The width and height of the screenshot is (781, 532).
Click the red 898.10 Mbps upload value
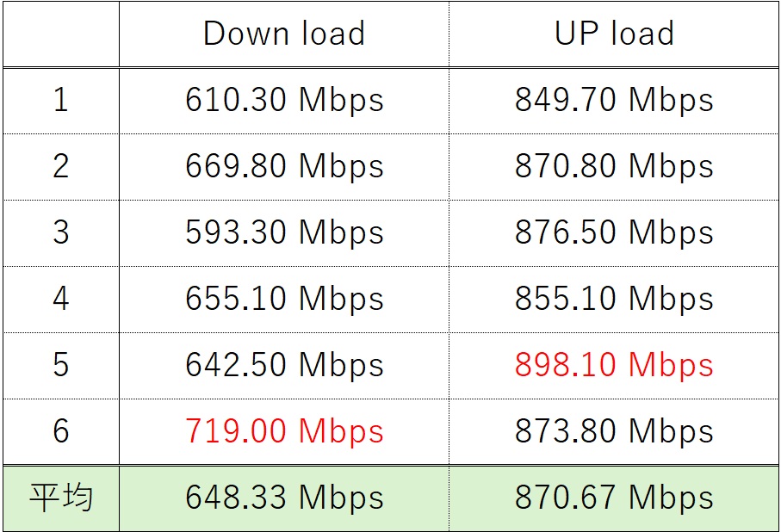click(x=614, y=365)
